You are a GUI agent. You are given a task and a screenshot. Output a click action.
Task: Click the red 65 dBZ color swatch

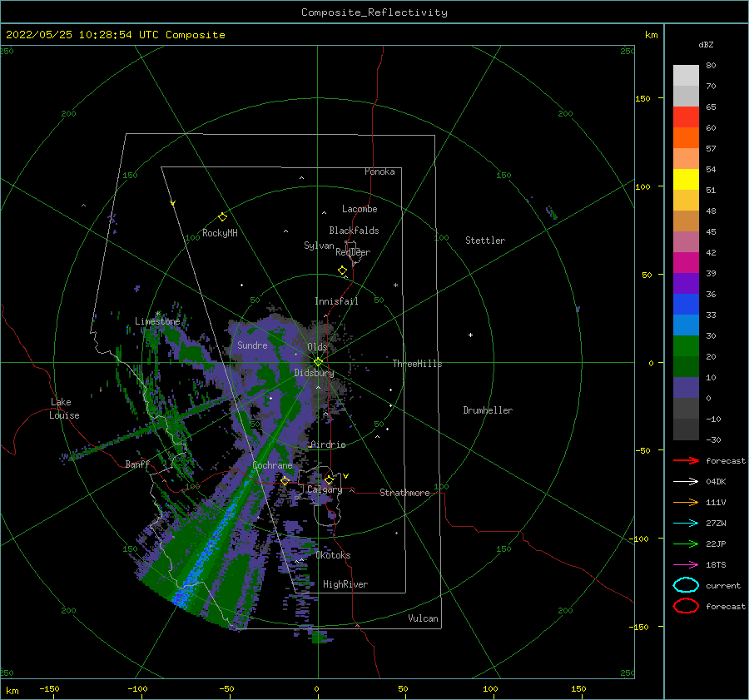coord(686,117)
